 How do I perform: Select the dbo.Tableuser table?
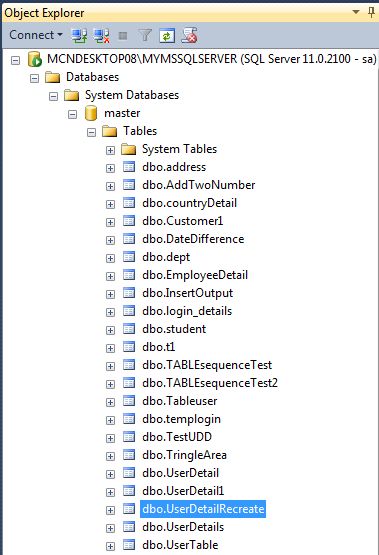click(180, 401)
